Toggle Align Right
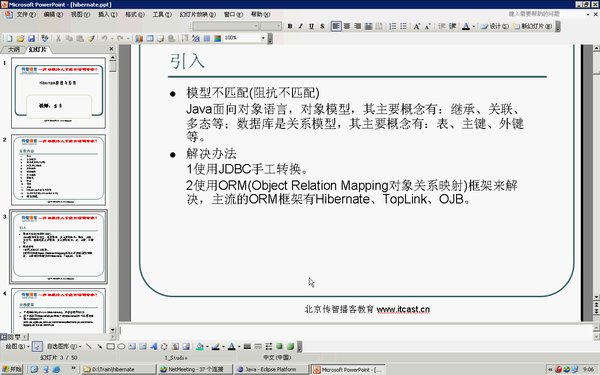The width and height of the screenshot is (600, 375). pos(357,26)
